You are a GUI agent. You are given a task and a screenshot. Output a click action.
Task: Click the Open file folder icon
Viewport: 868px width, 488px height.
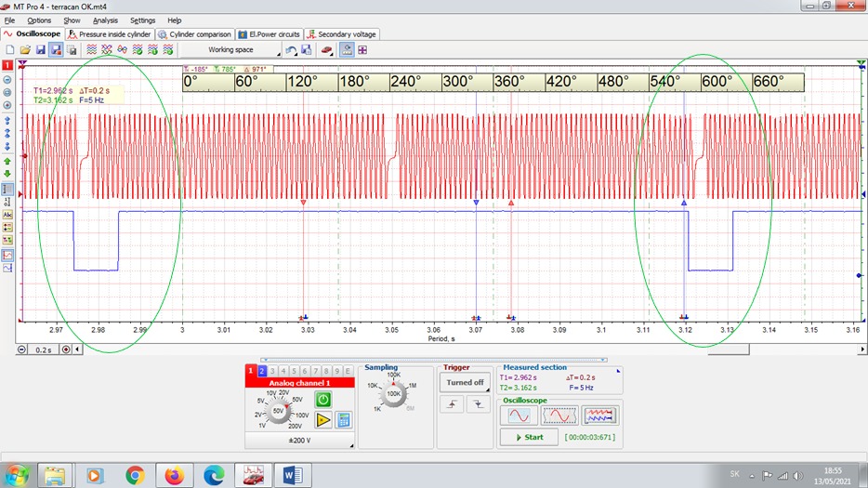[25, 49]
